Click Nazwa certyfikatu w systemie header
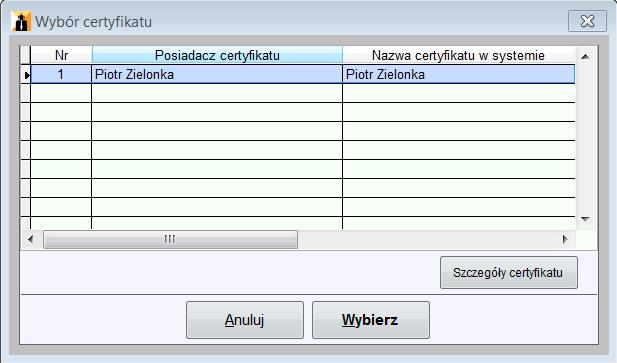617x363 pixels. (x=458, y=55)
